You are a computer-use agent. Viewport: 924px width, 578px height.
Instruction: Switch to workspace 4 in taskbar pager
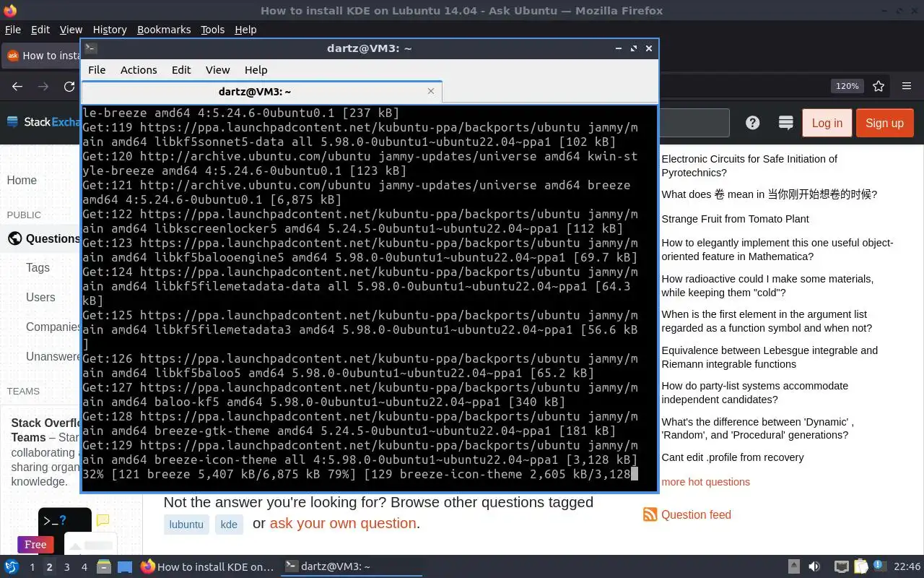point(84,567)
